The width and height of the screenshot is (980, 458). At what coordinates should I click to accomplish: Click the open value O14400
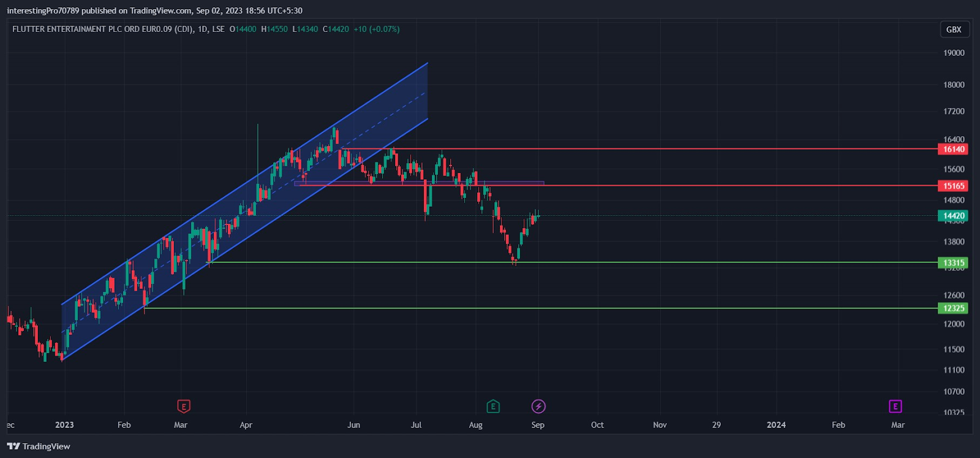point(243,29)
